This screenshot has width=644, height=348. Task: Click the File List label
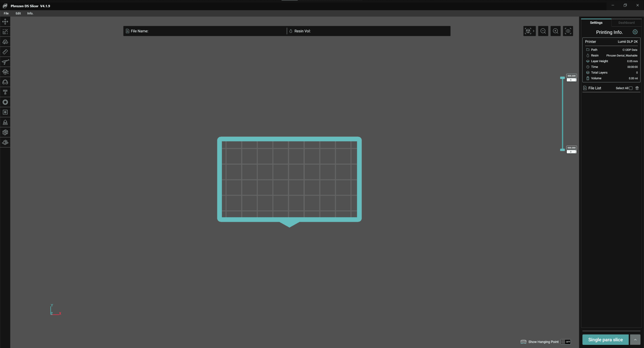pyautogui.click(x=594, y=88)
